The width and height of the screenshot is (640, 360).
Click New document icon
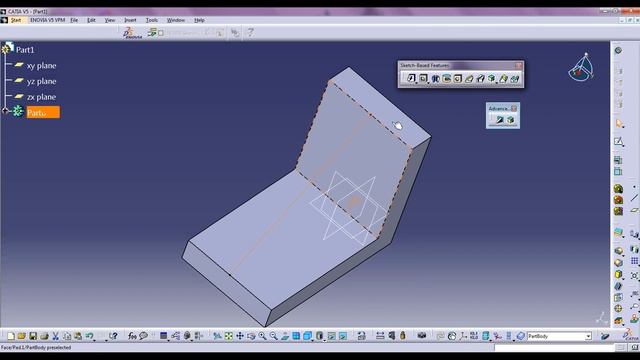tap(11, 336)
